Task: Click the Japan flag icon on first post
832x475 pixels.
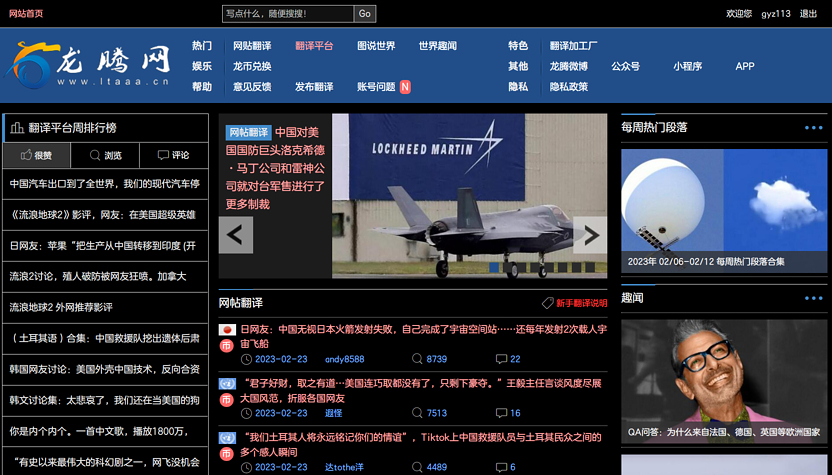Action: [227, 330]
